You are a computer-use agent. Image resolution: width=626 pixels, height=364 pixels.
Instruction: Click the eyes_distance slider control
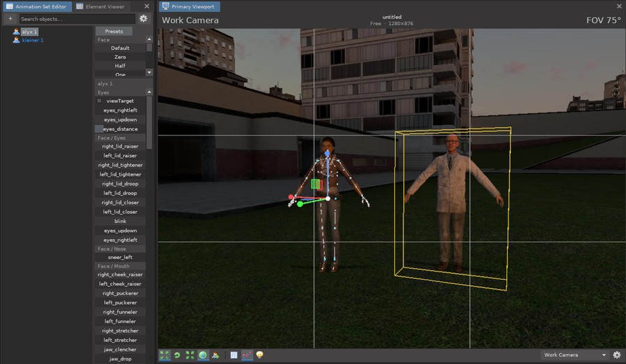(x=120, y=129)
